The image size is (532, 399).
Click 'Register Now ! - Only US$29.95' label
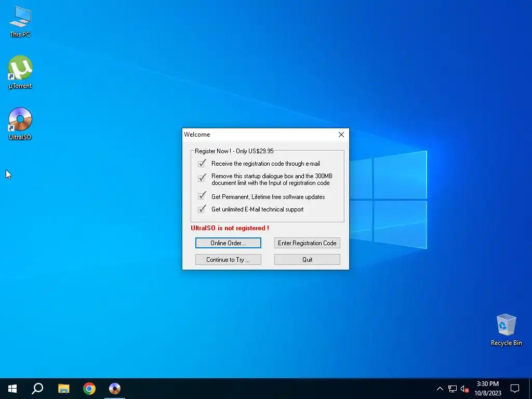coord(234,151)
